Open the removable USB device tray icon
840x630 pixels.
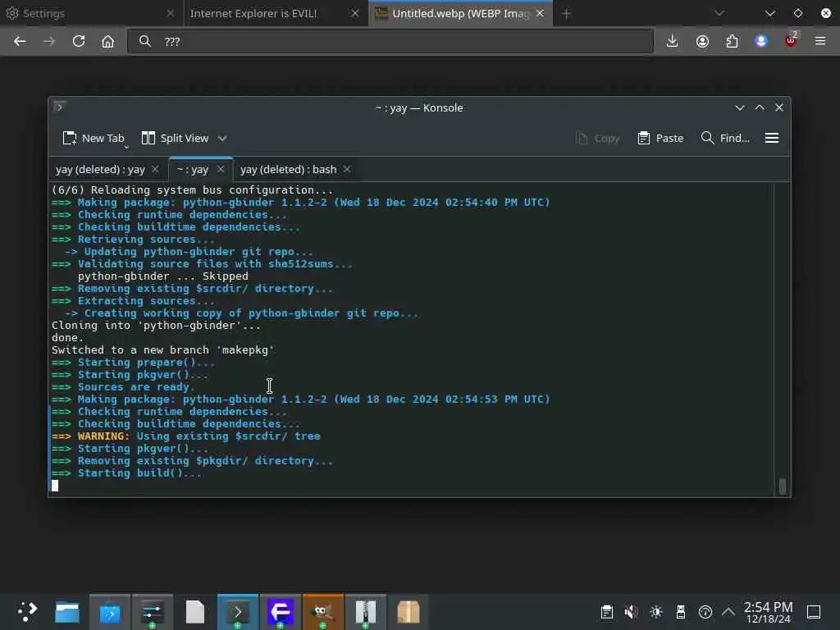(680, 612)
